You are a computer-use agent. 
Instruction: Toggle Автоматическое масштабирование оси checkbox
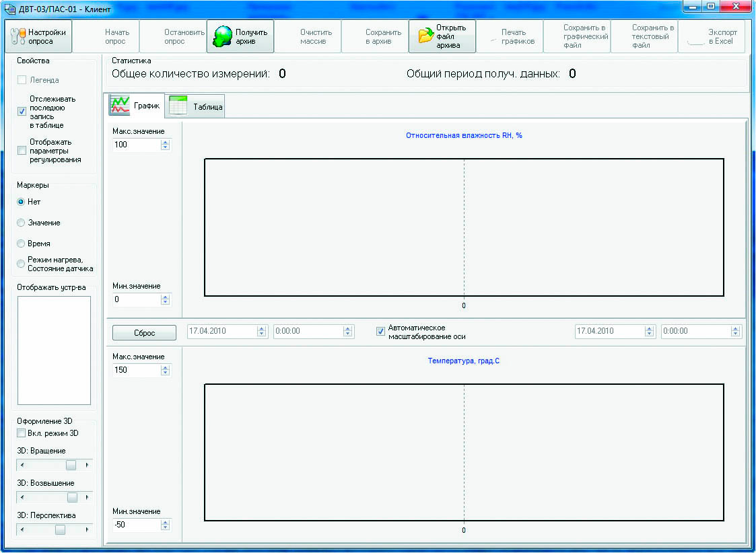tap(380, 331)
